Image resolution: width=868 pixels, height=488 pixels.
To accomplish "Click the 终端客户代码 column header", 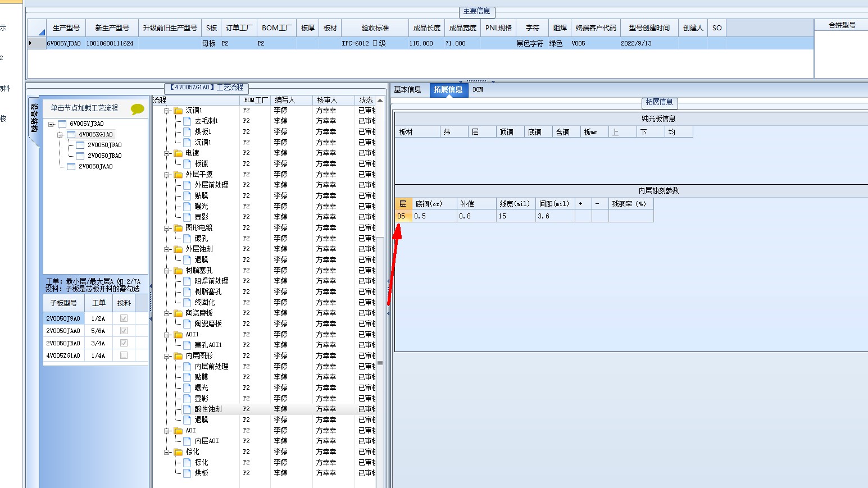I will [596, 28].
